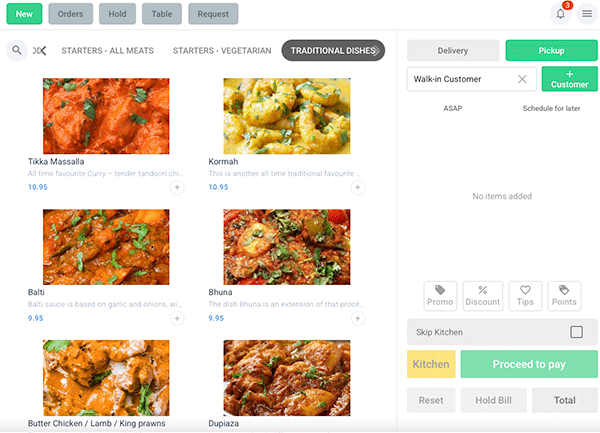The width and height of the screenshot is (600, 433).
Task: Add Balti using its plus icon
Action: 177,318
